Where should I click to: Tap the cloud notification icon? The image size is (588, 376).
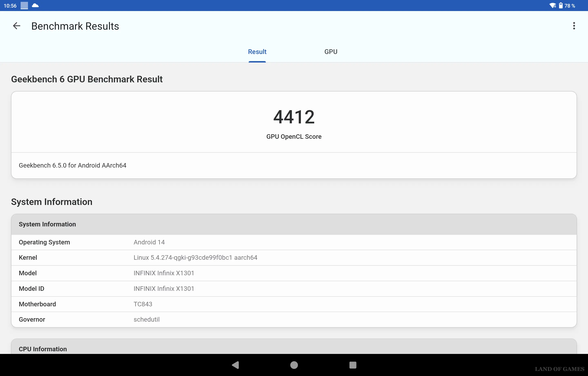coord(35,6)
